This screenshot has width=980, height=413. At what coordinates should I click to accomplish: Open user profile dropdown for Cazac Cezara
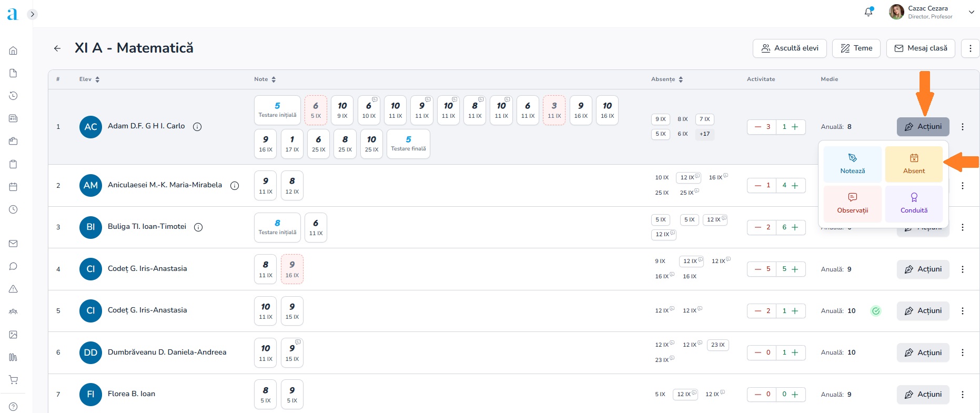(971, 12)
